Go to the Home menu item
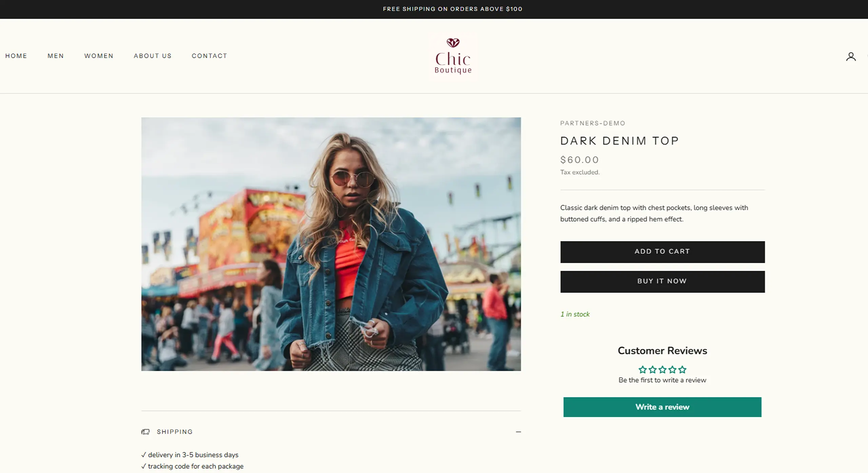This screenshot has height=473, width=868. coord(16,56)
